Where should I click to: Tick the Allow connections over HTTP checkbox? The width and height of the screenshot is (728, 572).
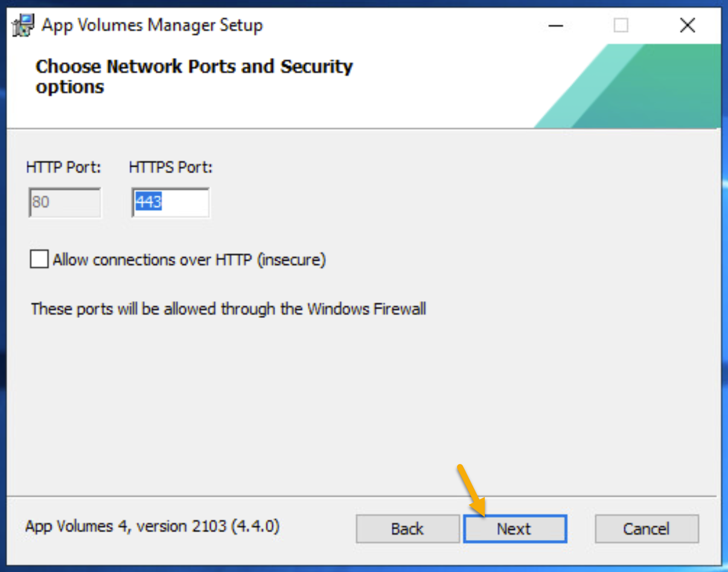[39, 259]
